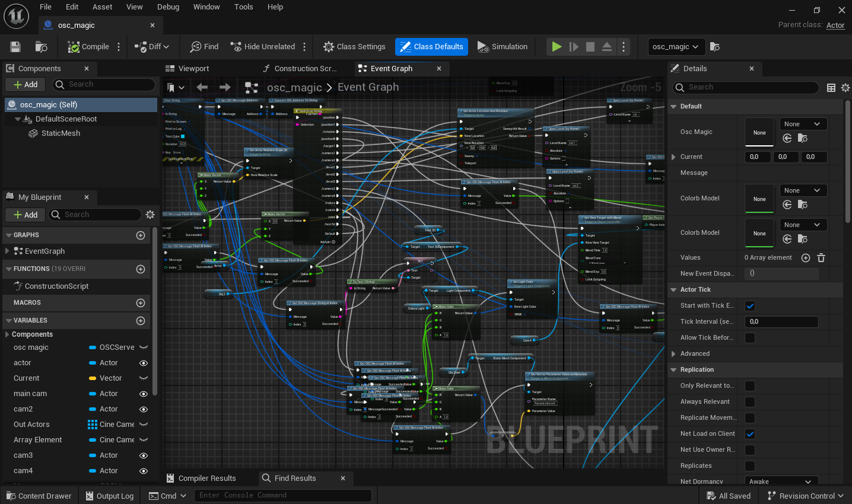The height and width of the screenshot is (504, 852).
Task: Select the StaticMesh component
Action: coord(61,133)
